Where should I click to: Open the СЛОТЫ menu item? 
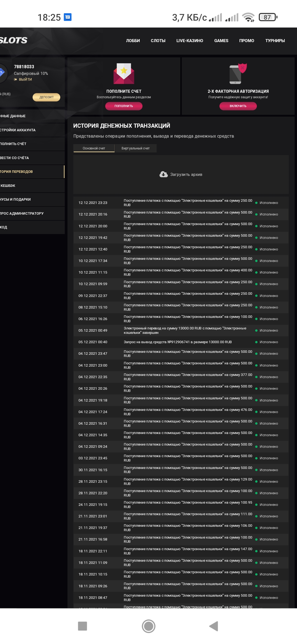coord(158,41)
